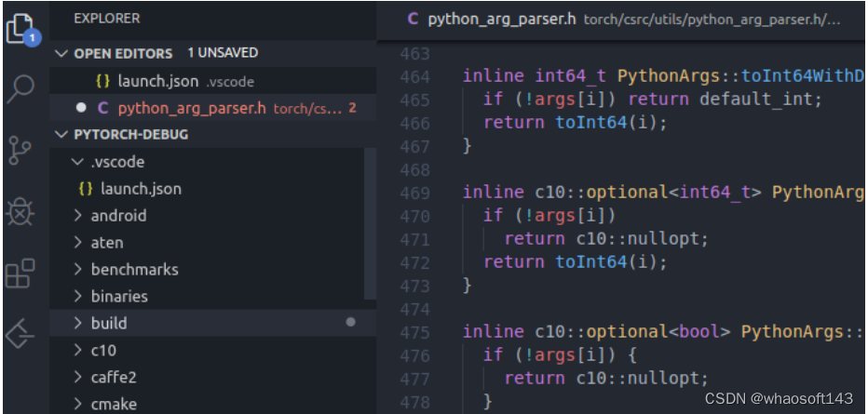Click c10::nullopt on line 471
The image size is (868, 414).
pyautogui.click(x=637, y=239)
